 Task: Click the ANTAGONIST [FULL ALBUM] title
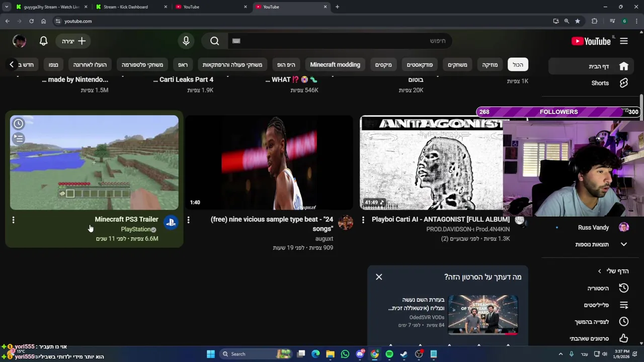click(x=441, y=219)
